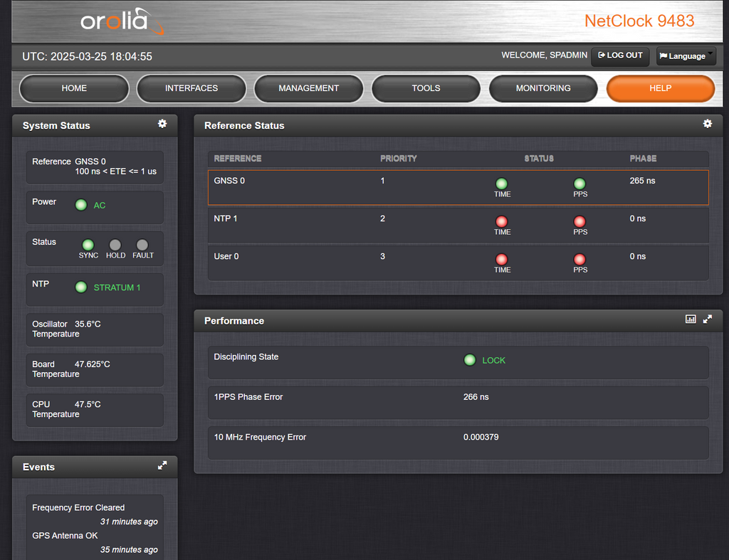Click the Events panel title
Screen dimensions: 729x560
click(x=38, y=467)
